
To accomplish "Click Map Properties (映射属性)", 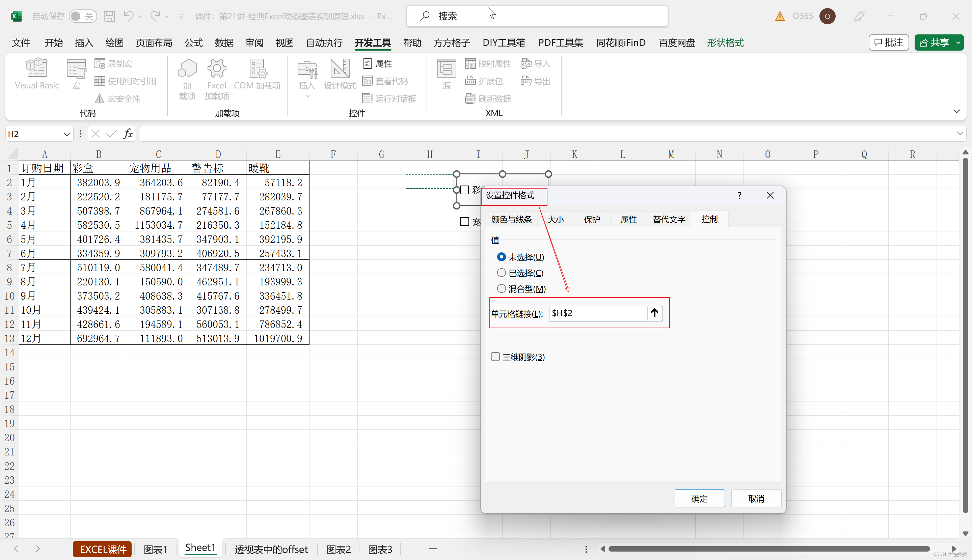I will (488, 63).
